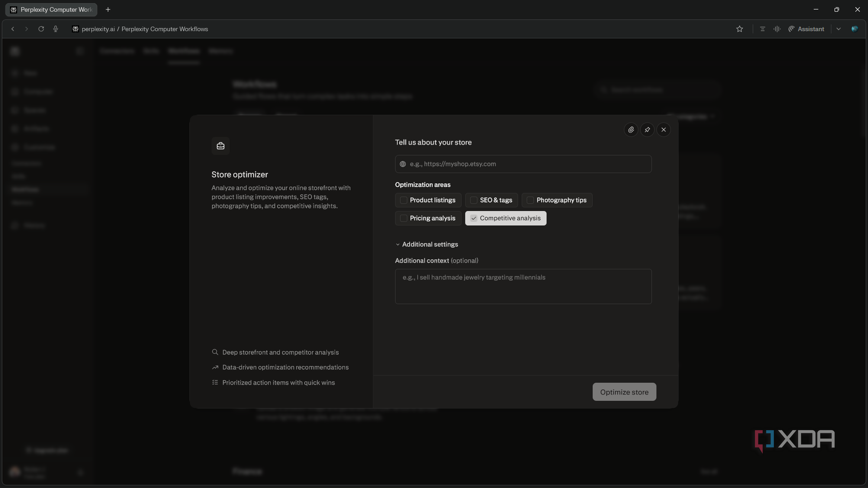Minimize the browser window
868x488 pixels.
816,9
